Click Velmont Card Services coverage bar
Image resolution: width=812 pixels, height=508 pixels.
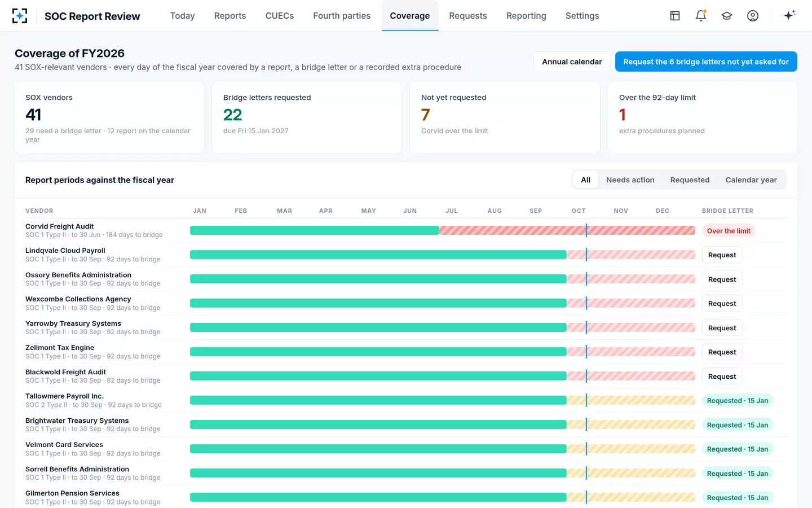(443, 449)
